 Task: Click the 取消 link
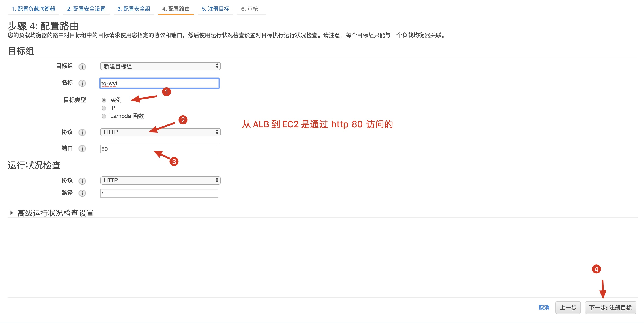point(544,308)
